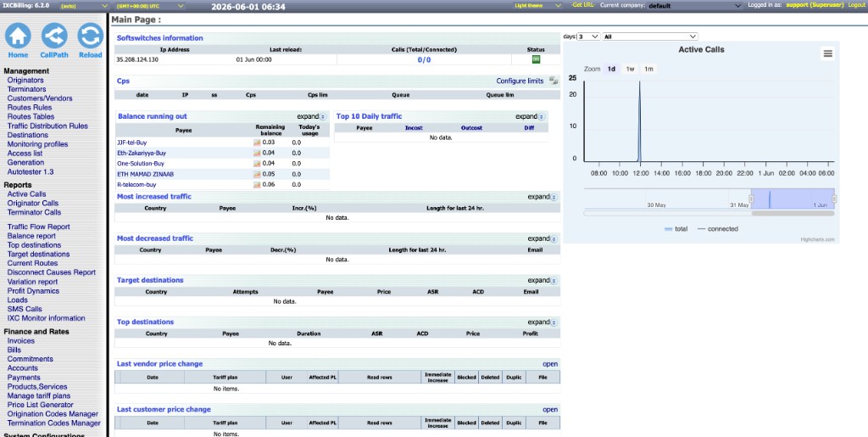868x437 pixels.
Task: Click IP address 35.208.124.130
Action: tap(137, 59)
